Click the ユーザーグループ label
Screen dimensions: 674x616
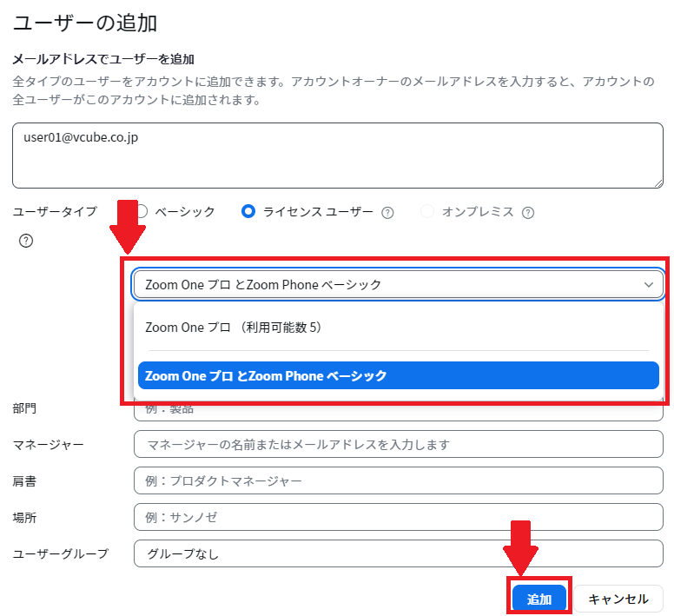[61, 553]
